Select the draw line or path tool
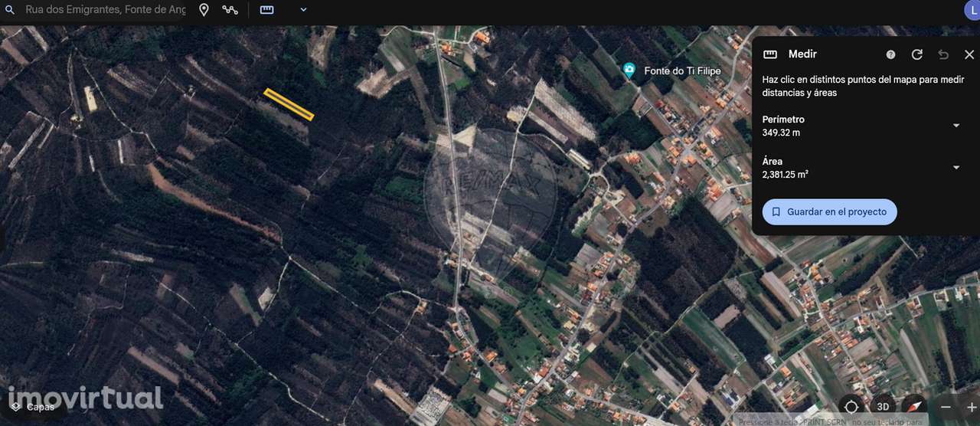 230,10
